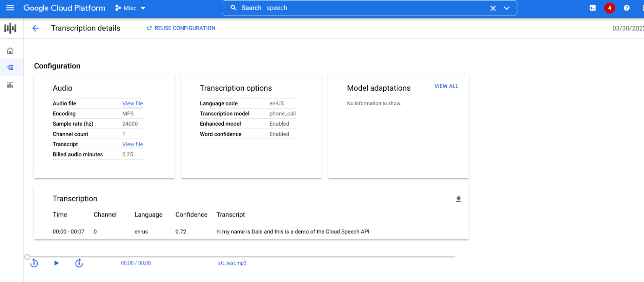Clear the search box text
The height and width of the screenshot is (282, 644).
pos(493,8)
